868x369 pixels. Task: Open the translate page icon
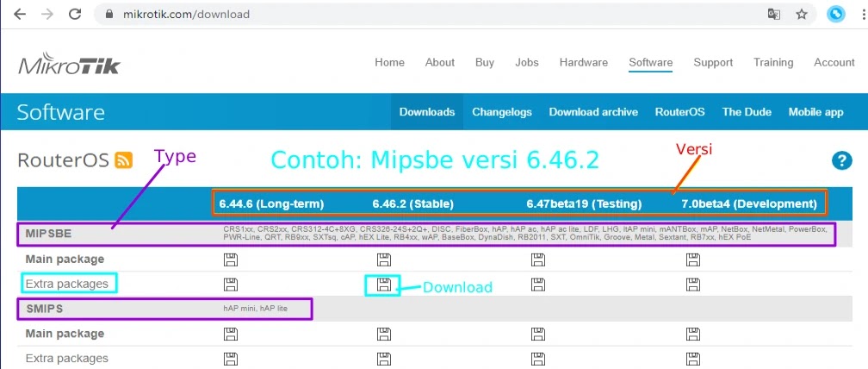774,15
